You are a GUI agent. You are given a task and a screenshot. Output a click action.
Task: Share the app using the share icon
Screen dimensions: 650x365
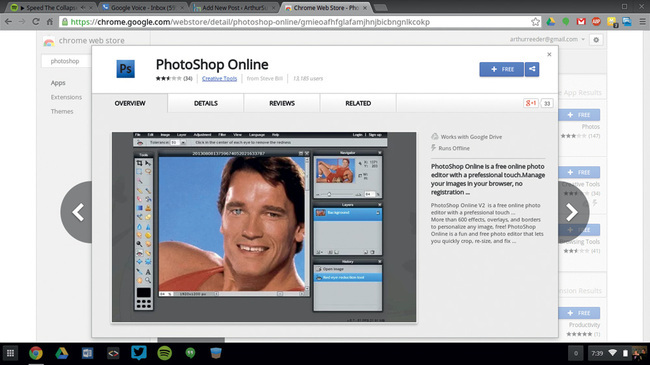[x=532, y=69]
